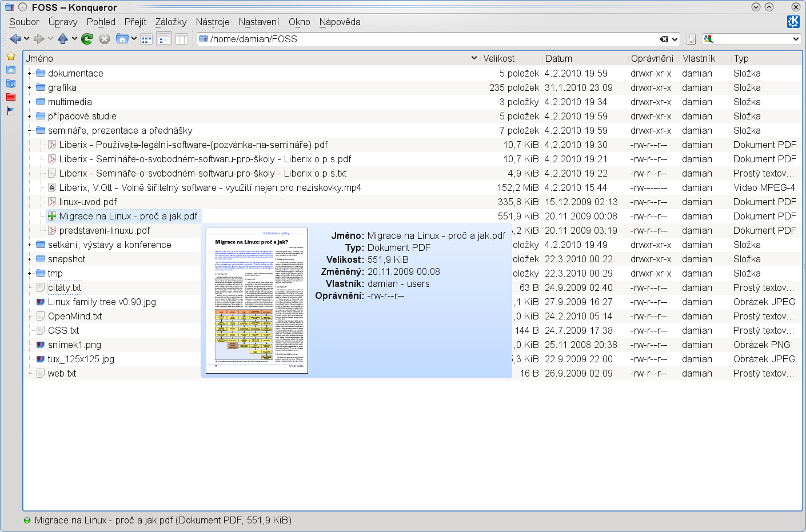
Task: Select the predstaveni-linuxu.pdf file icon
Action: click(x=52, y=230)
